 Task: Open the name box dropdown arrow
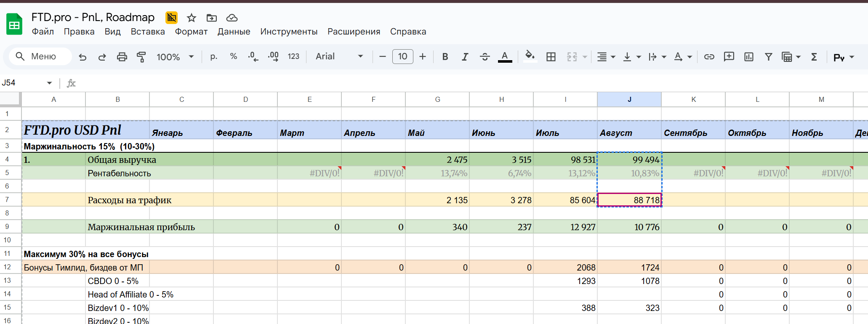pos(49,83)
